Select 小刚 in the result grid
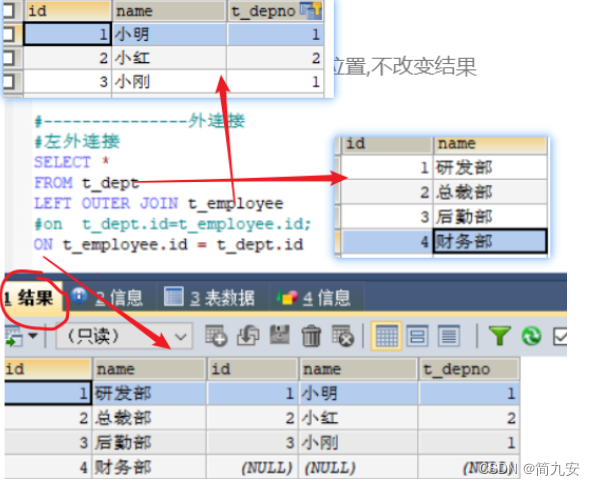The width and height of the screenshot is (595, 486). click(x=358, y=443)
